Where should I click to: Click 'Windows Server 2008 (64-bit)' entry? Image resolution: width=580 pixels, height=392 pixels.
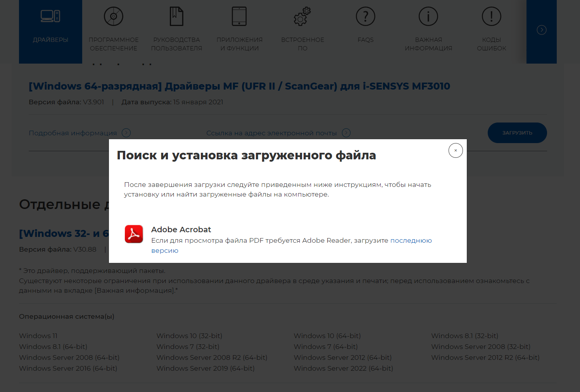pos(69,357)
